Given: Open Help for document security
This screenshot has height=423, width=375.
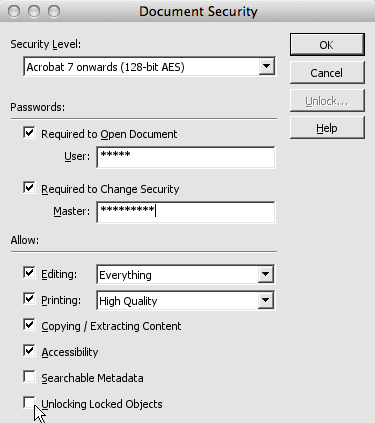Looking at the screenshot, I should [x=327, y=128].
